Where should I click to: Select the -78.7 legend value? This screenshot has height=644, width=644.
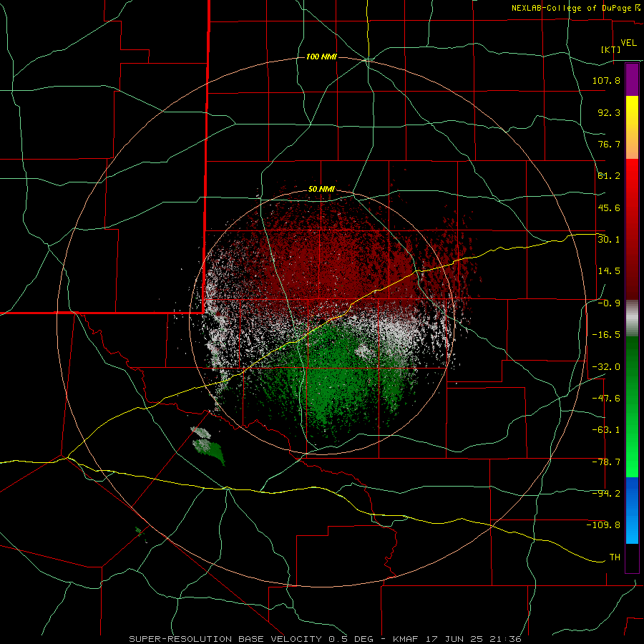pyautogui.click(x=606, y=462)
